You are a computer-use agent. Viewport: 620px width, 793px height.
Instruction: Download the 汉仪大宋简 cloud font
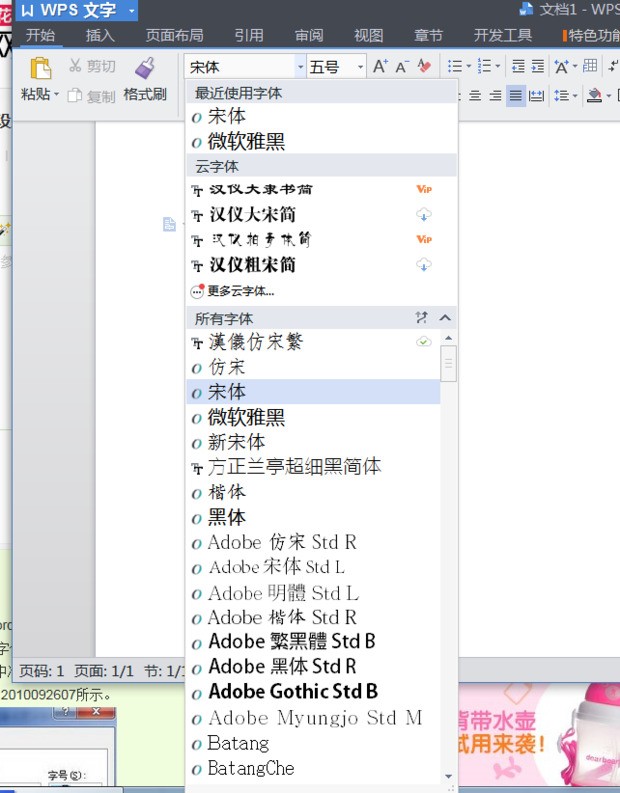pyautogui.click(x=424, y=214)
